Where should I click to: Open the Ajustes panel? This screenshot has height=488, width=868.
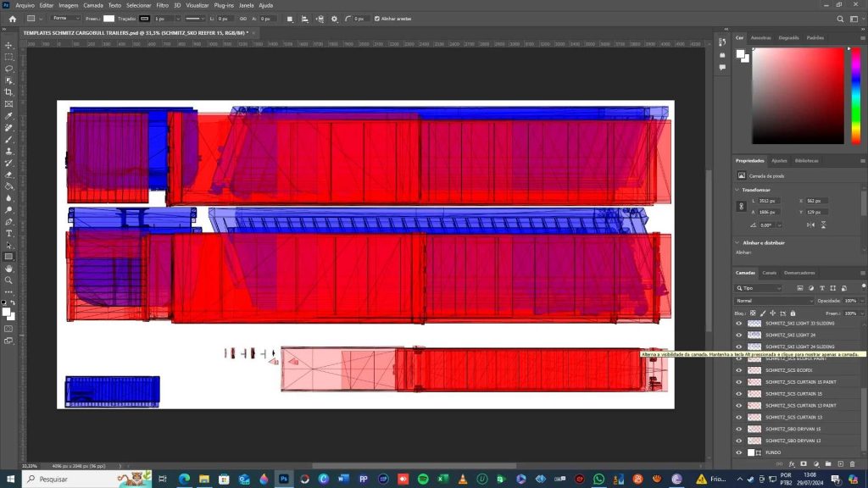coord(781,160)
